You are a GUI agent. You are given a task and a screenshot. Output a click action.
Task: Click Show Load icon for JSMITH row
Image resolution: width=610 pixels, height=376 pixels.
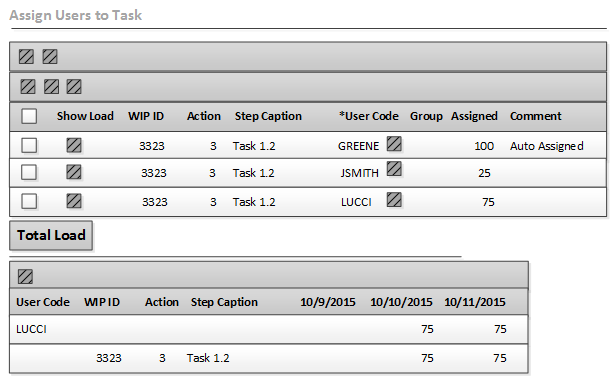click(x=74, y=172)
